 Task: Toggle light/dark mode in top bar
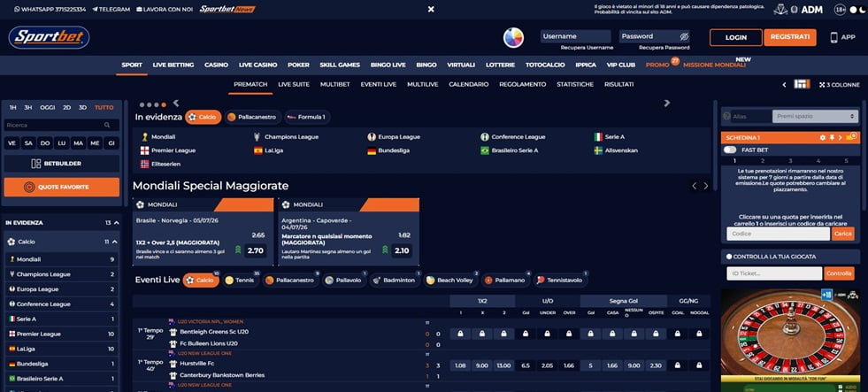point(856,10)
